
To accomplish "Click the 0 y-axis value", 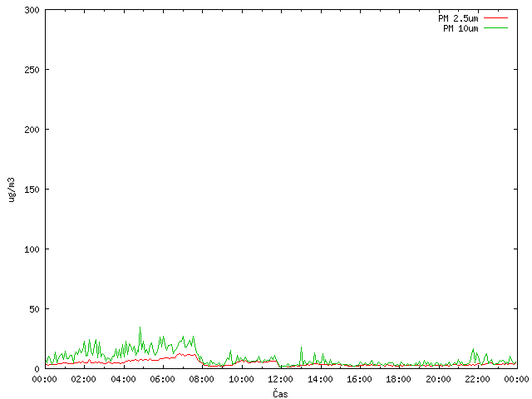I will pos(37,369).
